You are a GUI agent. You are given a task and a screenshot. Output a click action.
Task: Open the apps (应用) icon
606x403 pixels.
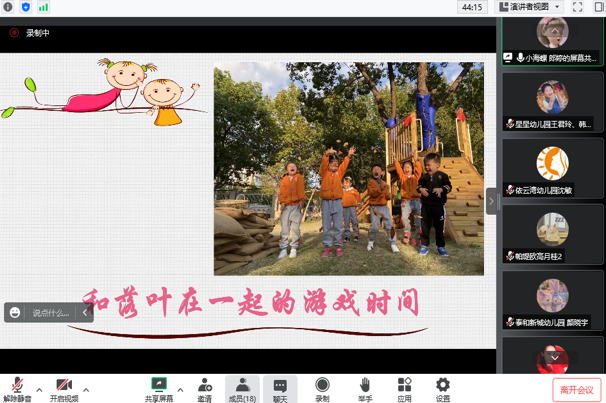pyautogui.click(x=404, y=386)
